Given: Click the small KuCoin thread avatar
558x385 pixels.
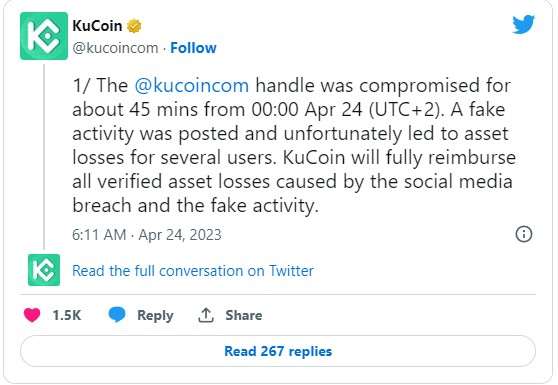Looking at the screenshot, I should pos(44,270).
